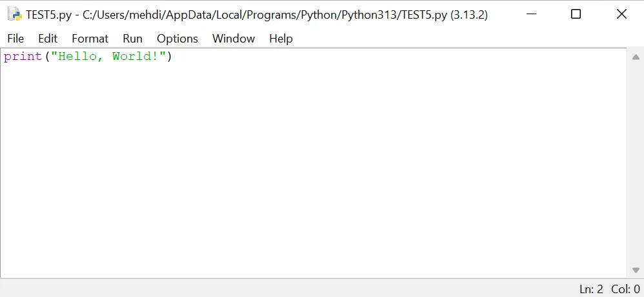Click the Python IDLE icon in title bar
Viewport: 644px width, 297px height.
14,14
